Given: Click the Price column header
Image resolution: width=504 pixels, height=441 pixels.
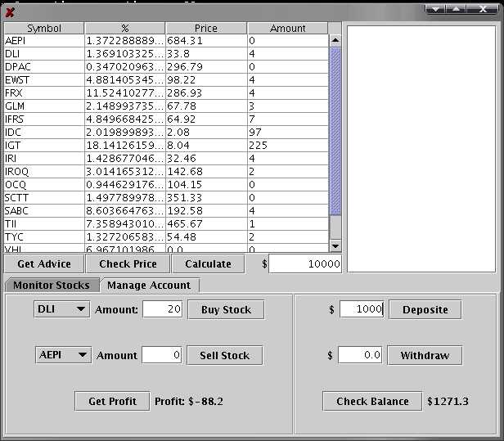Looking at the screenshot, I should click(206, 28).
